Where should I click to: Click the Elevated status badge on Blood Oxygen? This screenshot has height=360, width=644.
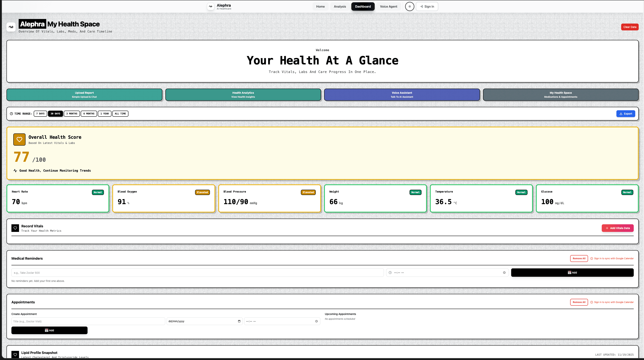(x=202, y=192)
